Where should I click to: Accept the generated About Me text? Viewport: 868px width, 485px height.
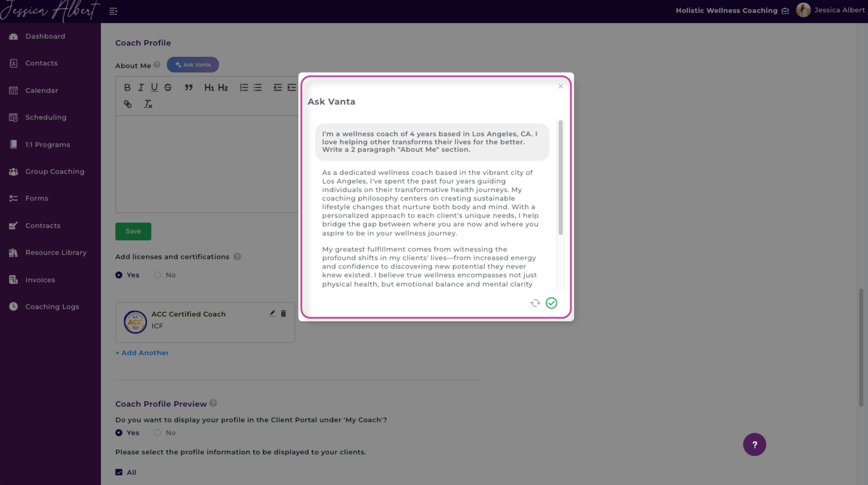click(551, 303)
